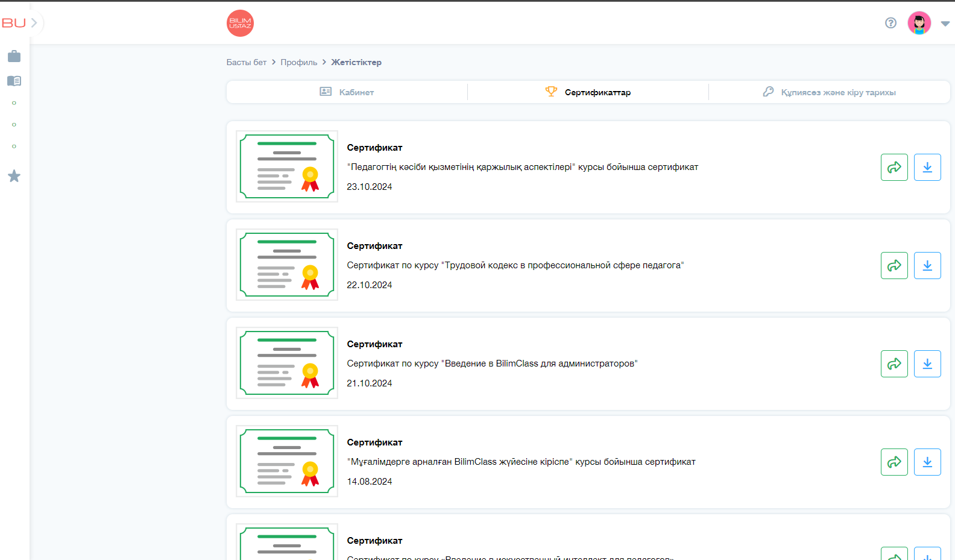This screenshot has width=955, height=560.
Task: Expand the BU sidebar chevron
Action: pyautogui.click(x=34, y=23)
